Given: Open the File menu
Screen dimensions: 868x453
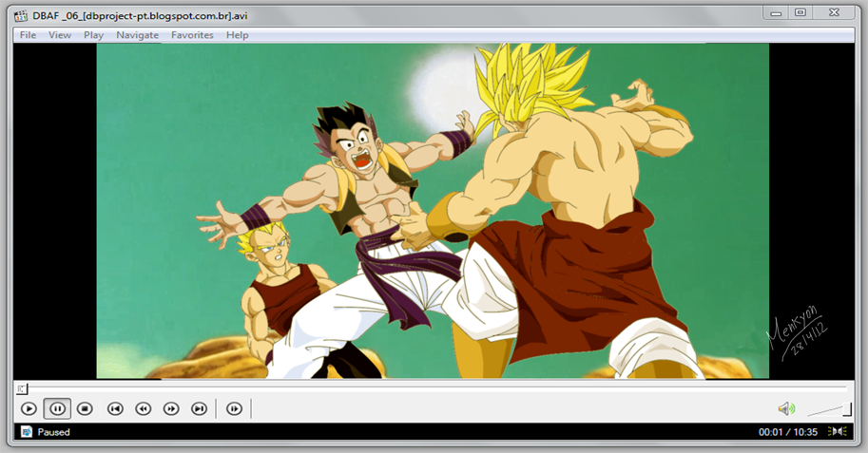Looking at the screenshot, I should tap(28, 35).
